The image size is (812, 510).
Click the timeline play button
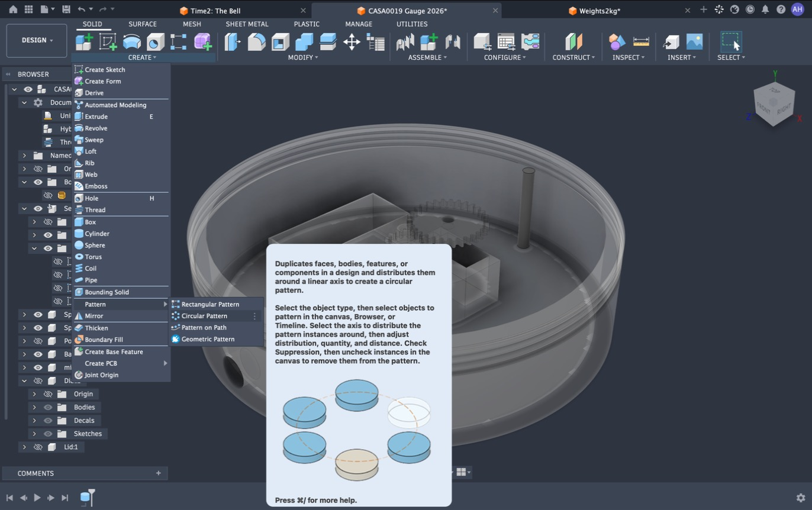tap(37, 498)
